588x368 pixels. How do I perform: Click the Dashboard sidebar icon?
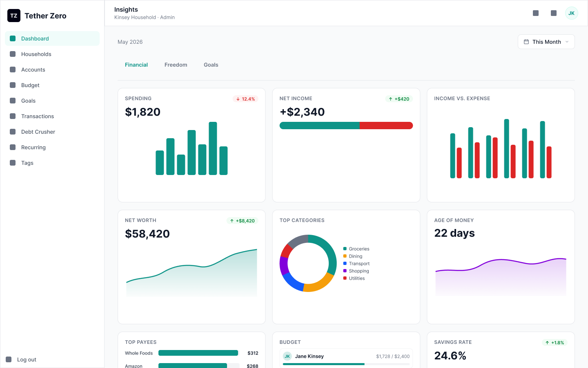pyautogui.click(x=13, y=38)
